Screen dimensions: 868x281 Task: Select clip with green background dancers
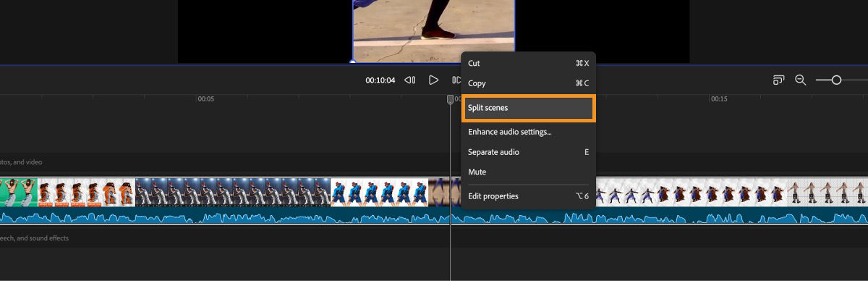(18, 193)
